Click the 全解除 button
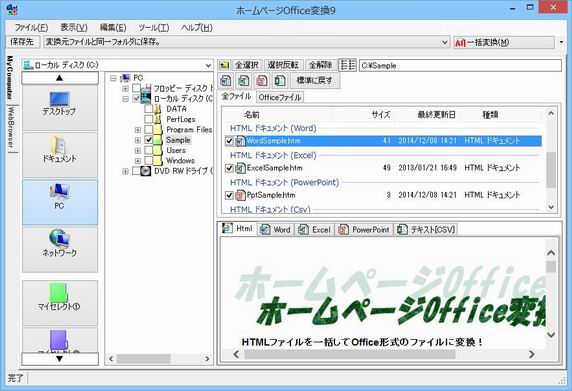The image size is (572, 391). click(321, 65)
